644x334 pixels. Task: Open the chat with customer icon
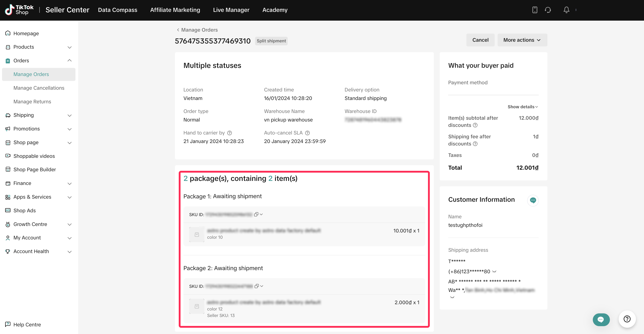[x=533, y=200]
